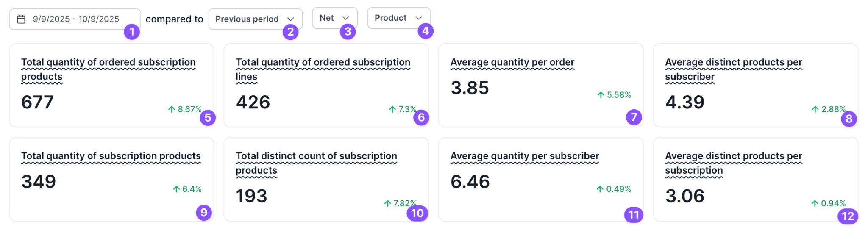Click the Total quantity of subscription products label
The height and width of the screenshot is (230, 868).
[111, 156]
